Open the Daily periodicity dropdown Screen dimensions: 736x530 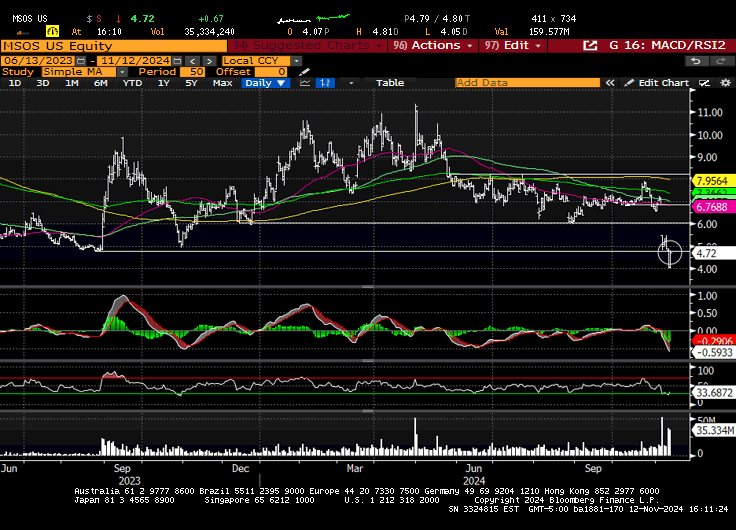266,83
